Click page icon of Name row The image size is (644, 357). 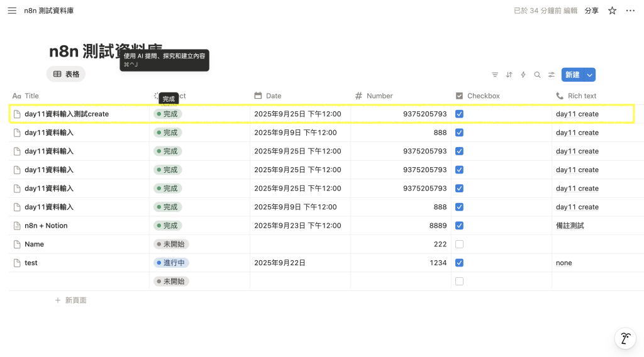[x=17, y=244]
